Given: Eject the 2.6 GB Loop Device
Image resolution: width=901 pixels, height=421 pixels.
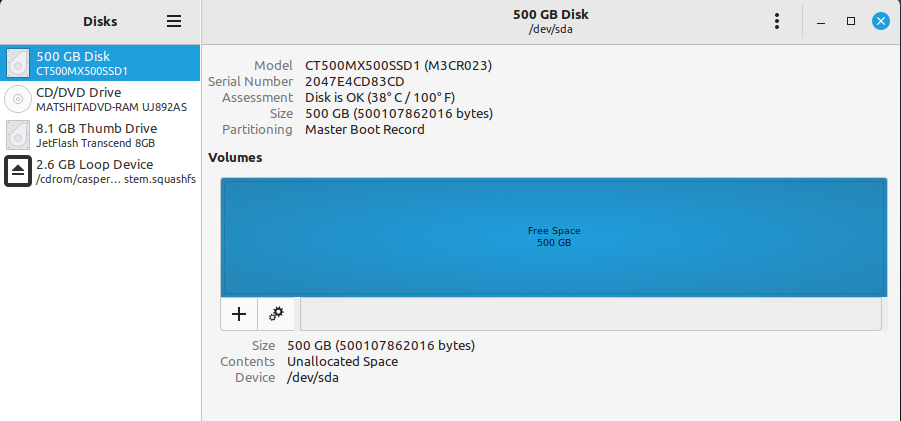Looking at the screenshot, I should (x=19, y=171).
